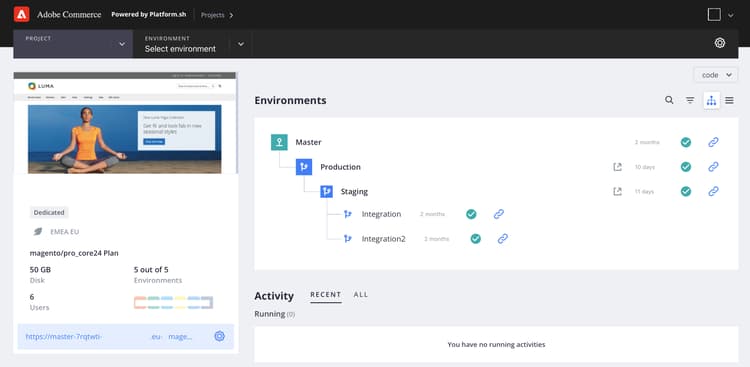Switch to list view of environments
This screenshot has height=367, width=750.
[x=729, y=100]
